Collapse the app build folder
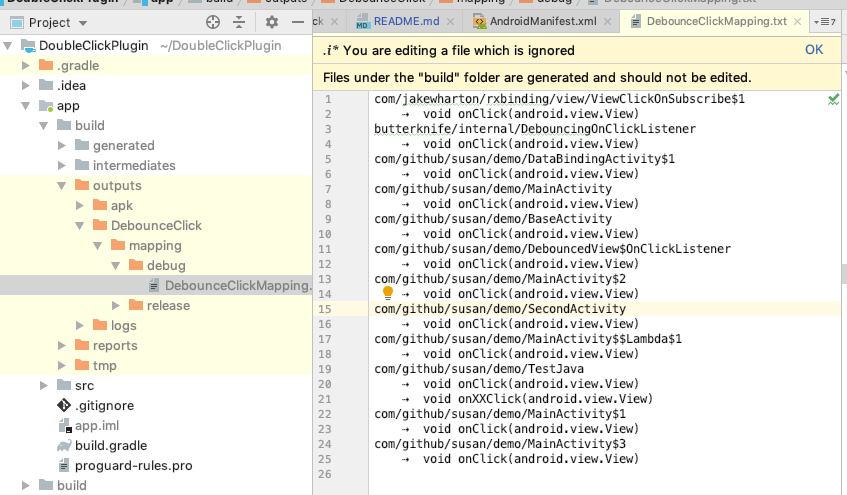The image size is (847, 495). coord(44,126)
